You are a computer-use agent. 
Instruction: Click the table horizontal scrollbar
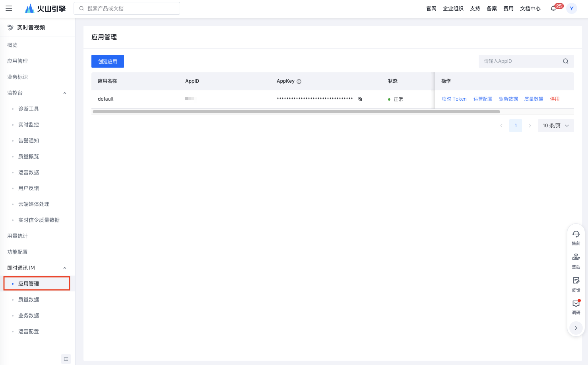pos(296,112)
